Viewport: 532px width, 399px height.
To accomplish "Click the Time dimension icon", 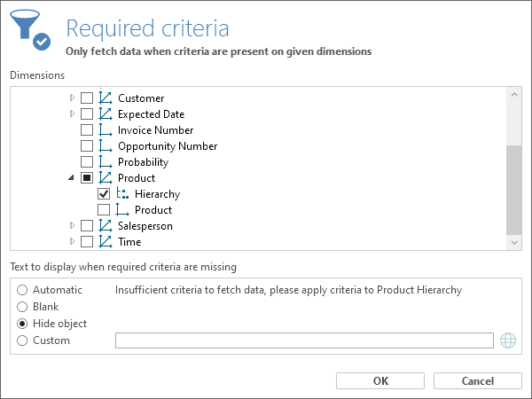I will [106, 241].
